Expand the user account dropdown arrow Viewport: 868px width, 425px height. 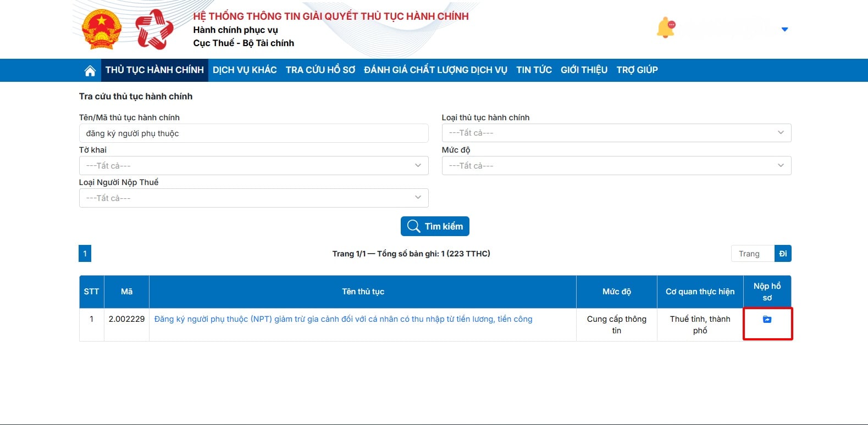coord(784,30)
